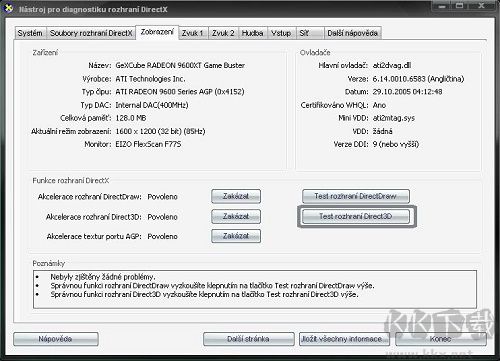The height and width of the screenshot is (361, 500).
Task: Open the Další nápověda tab
Action: pyautogui.click(x=352, y=33)
